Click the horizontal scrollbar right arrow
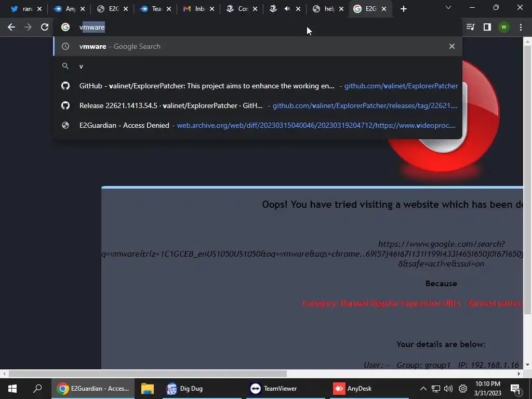Viewport: 532px width, 399px height. point(519,374)
